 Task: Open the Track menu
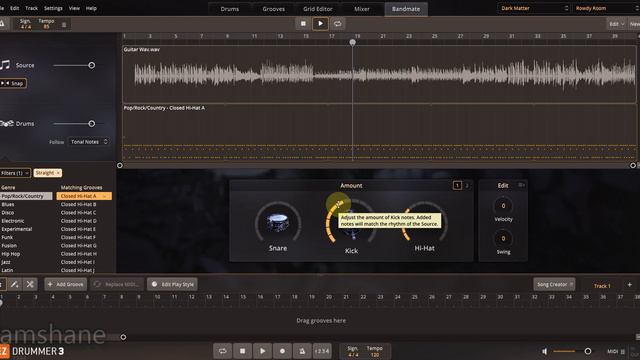[31, 8]
